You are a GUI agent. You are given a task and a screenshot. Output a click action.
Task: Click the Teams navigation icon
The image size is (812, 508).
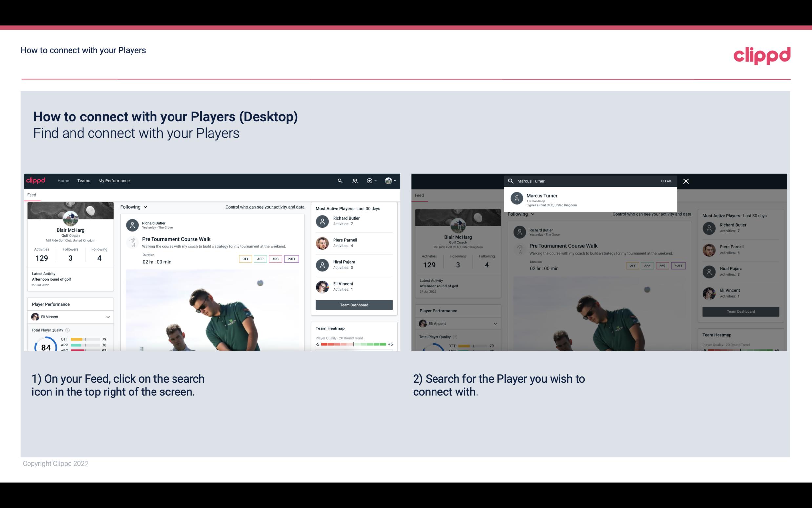pyautogui.click(x=83, y=180)
